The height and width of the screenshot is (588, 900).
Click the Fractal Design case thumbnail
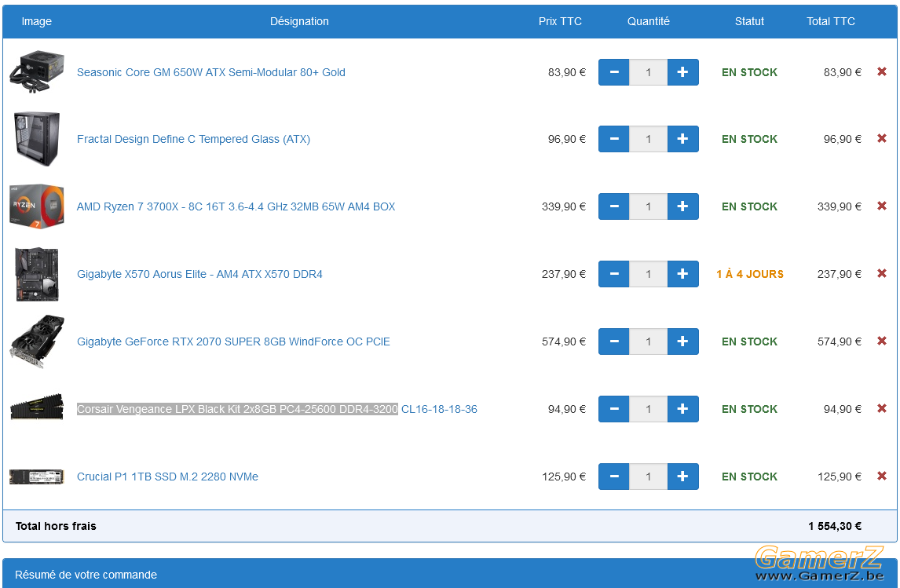click(37, 139)
